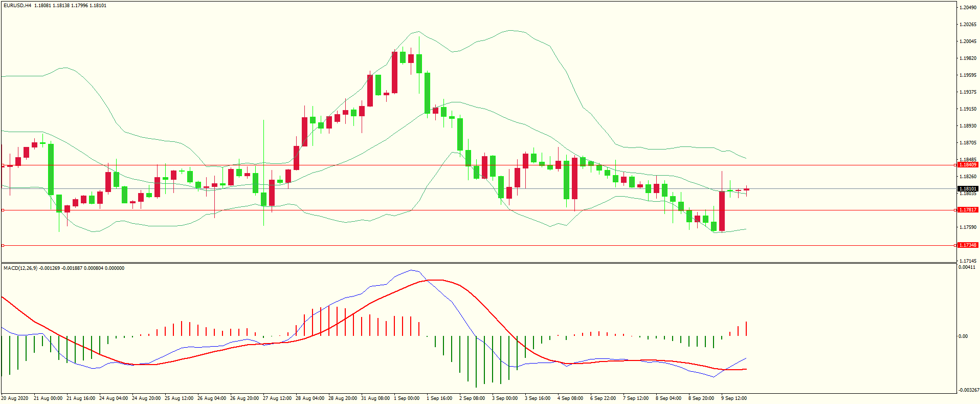Click the 28 Aug 20:00 time axis label
Viewport: 980px width, 404px height.
[343, 398]
